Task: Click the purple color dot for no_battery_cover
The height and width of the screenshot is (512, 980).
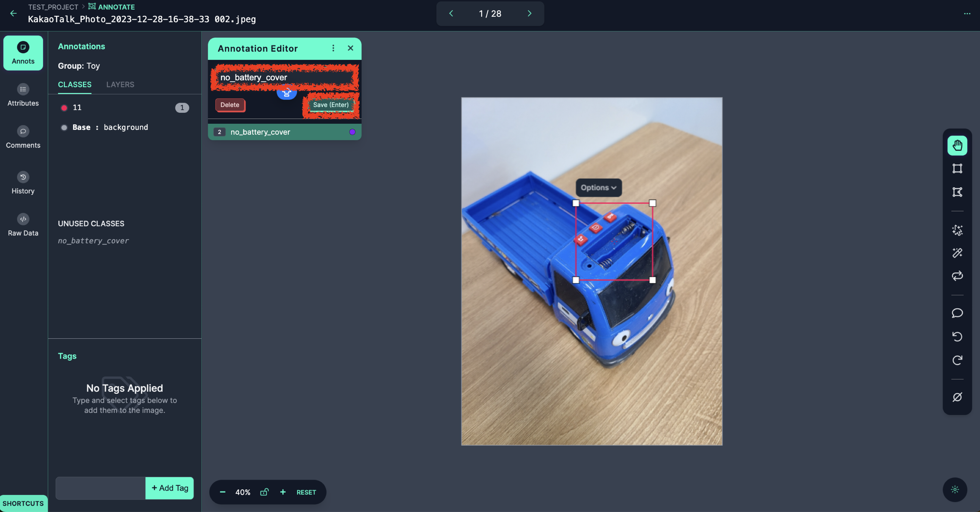Action: [x=352, y=132]
